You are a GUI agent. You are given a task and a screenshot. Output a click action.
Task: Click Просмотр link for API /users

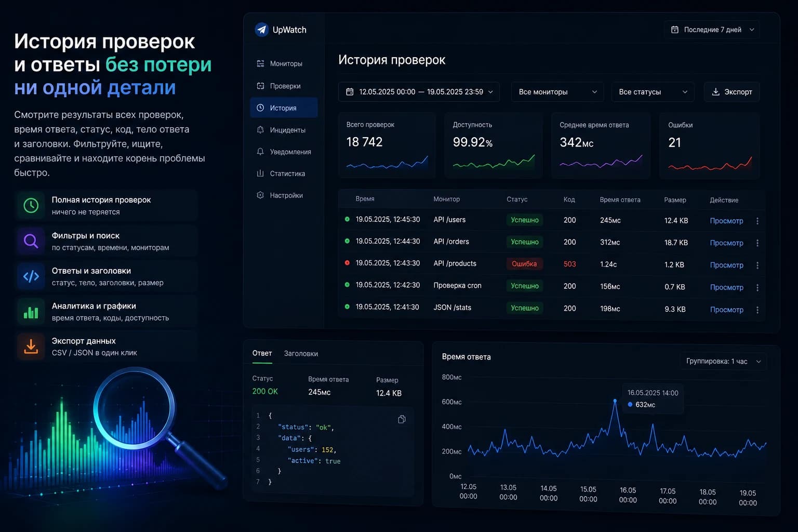pyautogui.click(x=726, y=221)
